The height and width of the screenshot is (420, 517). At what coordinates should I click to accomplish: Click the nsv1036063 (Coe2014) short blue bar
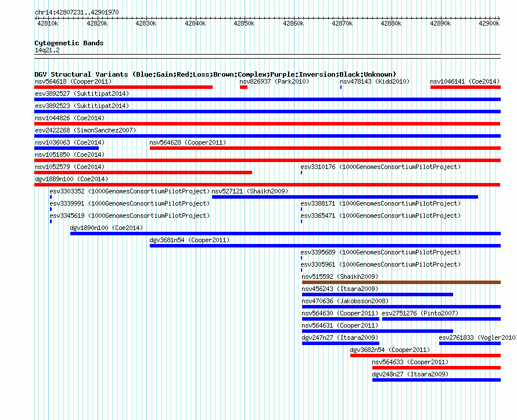pyautogui.click(x=66, y=148)
